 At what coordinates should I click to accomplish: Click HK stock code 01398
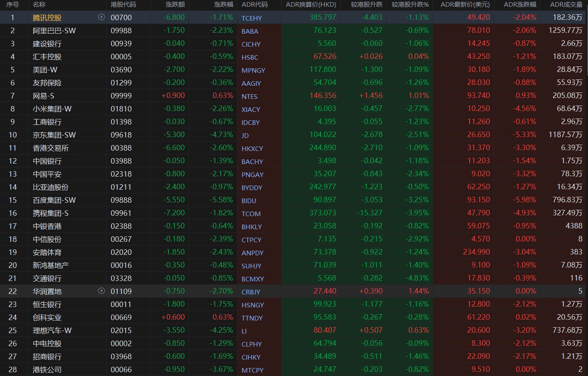pyautogui.click(x=121, y=122)
